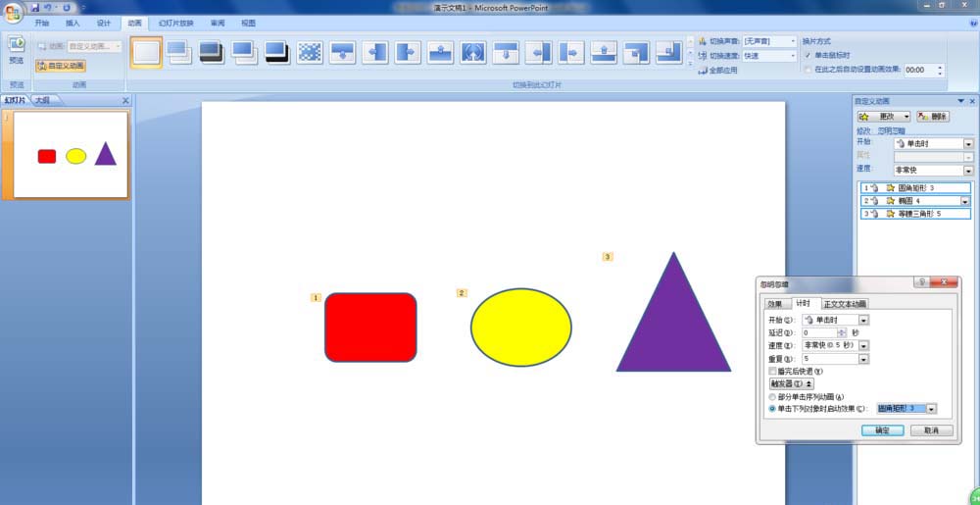Screen dimensions: 980x505
Task: Apply the circular Wedge transition
Action: [473, 53]
